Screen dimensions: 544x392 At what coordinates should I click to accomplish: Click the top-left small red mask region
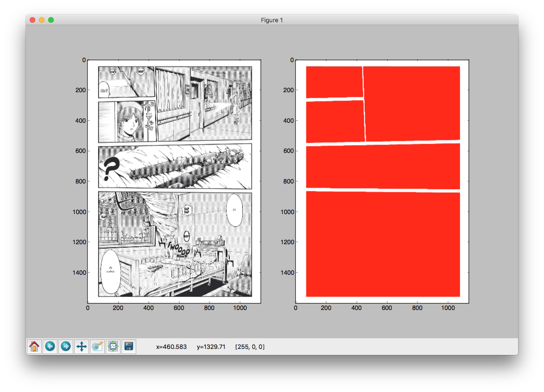335,82
